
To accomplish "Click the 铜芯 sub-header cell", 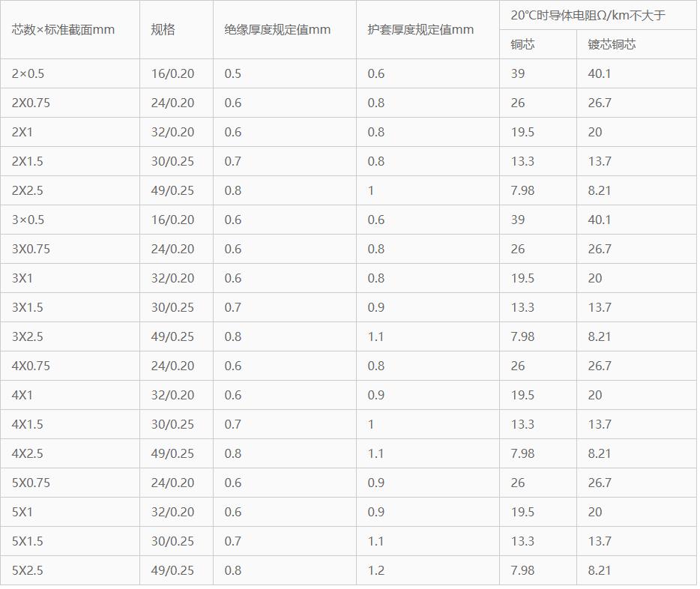I will 522,44.
